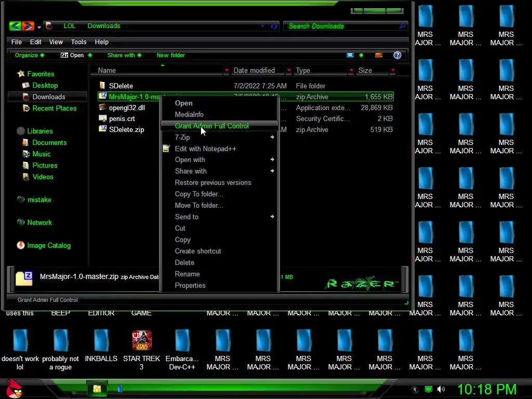The image size is (532, 399).
Task: Select the penis.crt certificate file icon
Action: pyautogui.click(x=102, y=118)
